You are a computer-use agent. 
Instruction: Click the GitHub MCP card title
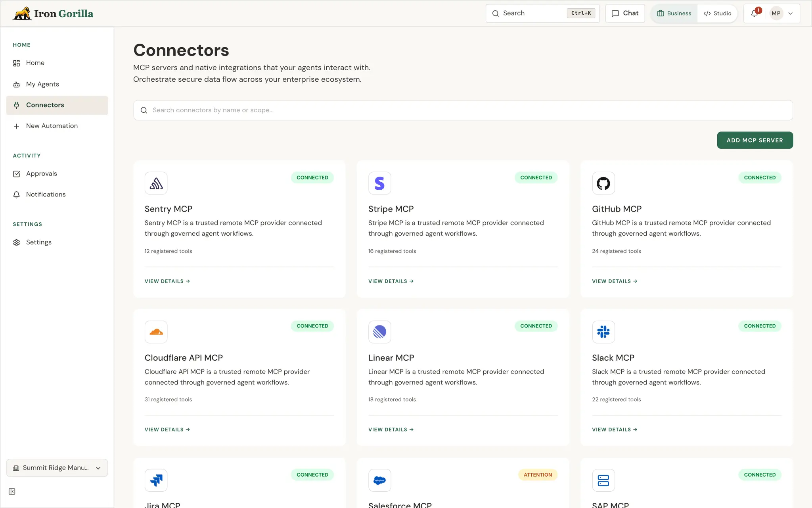pos(617,209)
